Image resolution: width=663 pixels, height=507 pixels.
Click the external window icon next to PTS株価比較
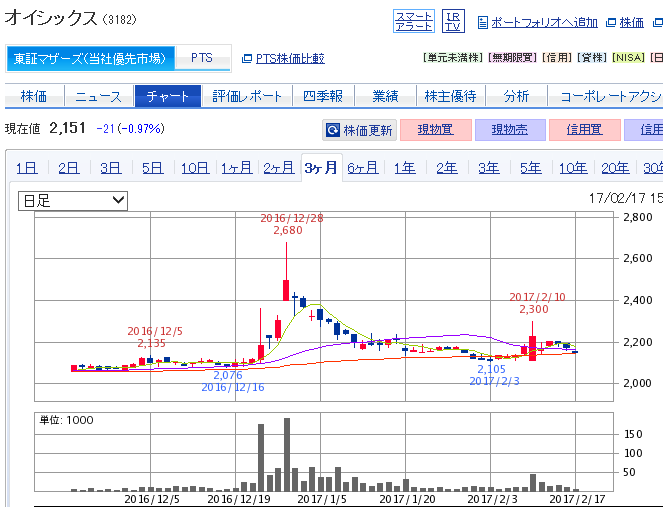[247, 58]
